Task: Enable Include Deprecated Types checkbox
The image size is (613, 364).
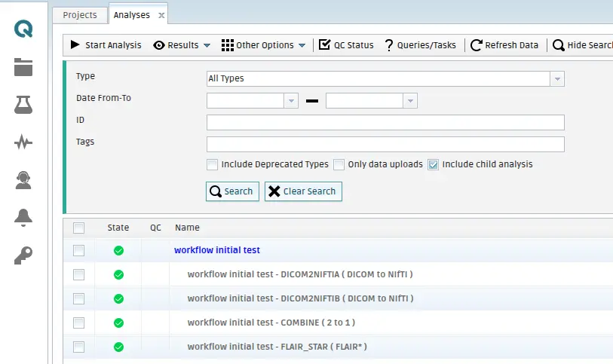Action: (213, 164)
